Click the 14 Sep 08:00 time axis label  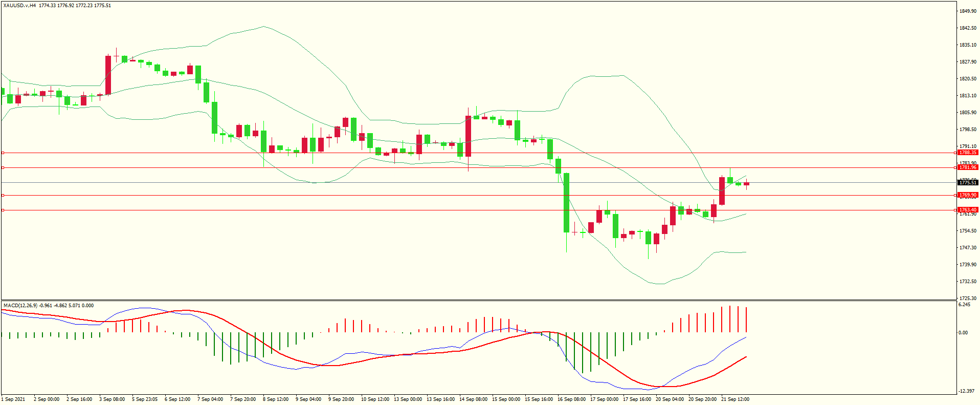pyautogui.click(x=473, y=399)
